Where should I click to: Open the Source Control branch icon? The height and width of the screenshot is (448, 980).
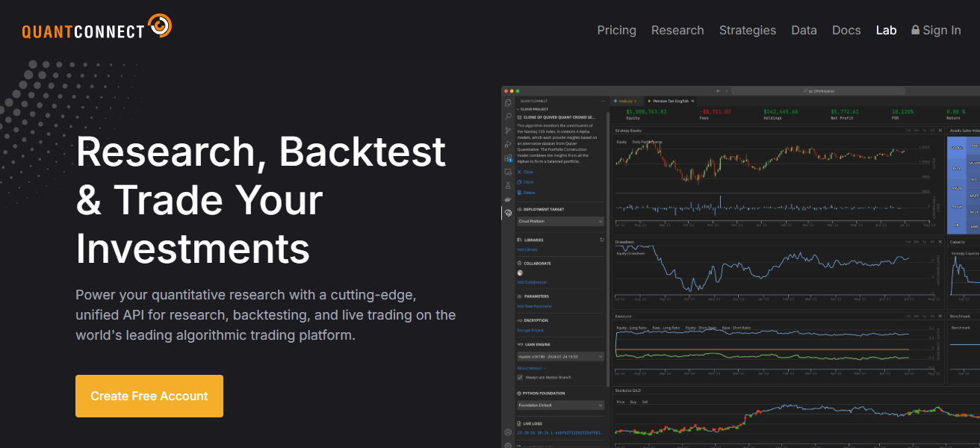[x=508, y=131]
